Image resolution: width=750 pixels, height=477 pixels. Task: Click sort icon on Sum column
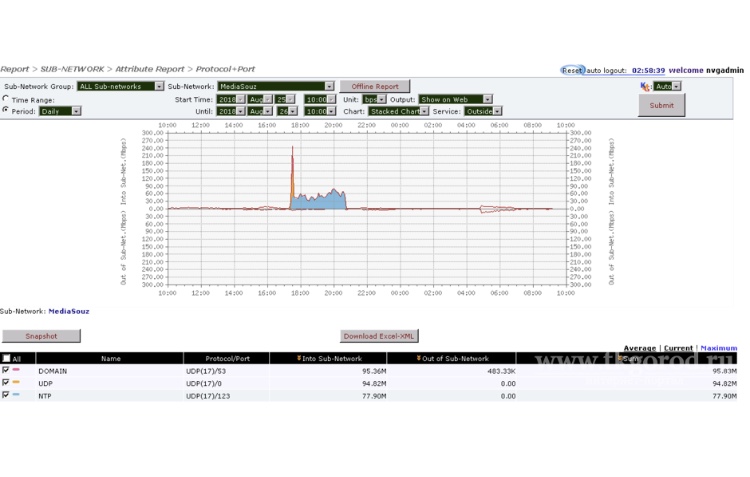tap(620, 358)
